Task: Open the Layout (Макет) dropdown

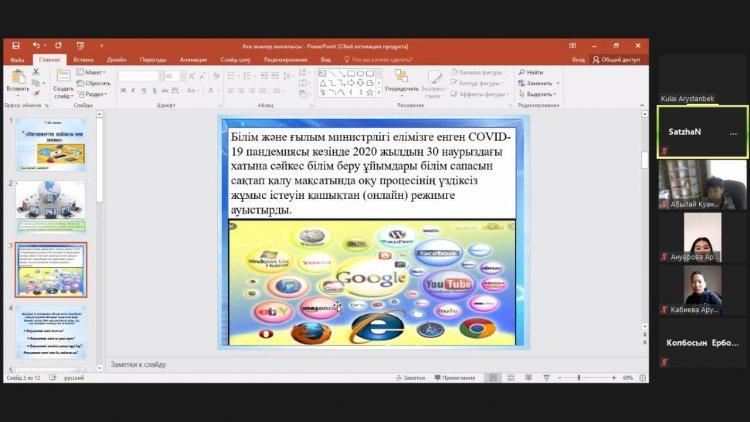Action: tap(94, 72)
